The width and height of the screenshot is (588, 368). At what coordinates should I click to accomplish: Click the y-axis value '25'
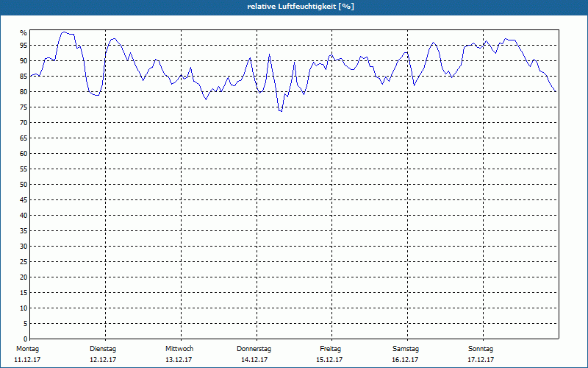point(24,262)
